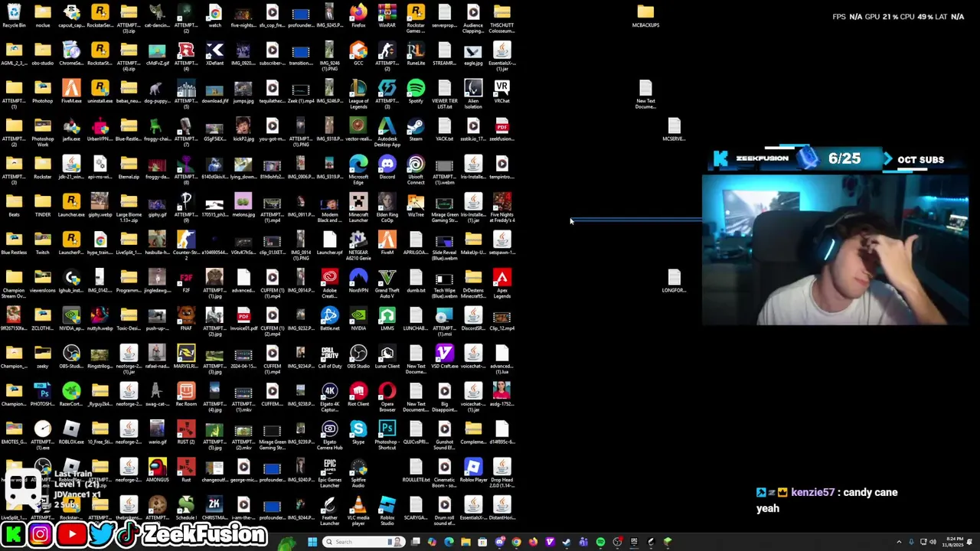Viewport: 980px width, 551px height.
Task: Open Adobe Creative Cloud shortcut
Action: coord(329,283)
